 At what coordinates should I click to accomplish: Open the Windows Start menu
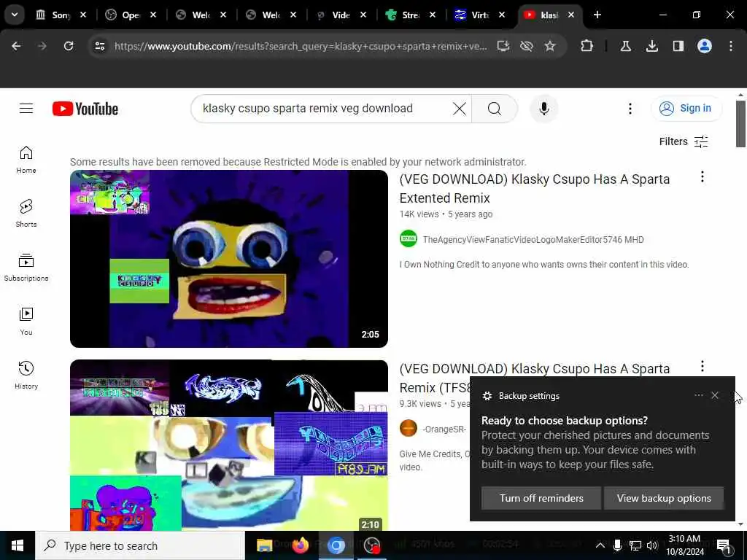(18, 545)
